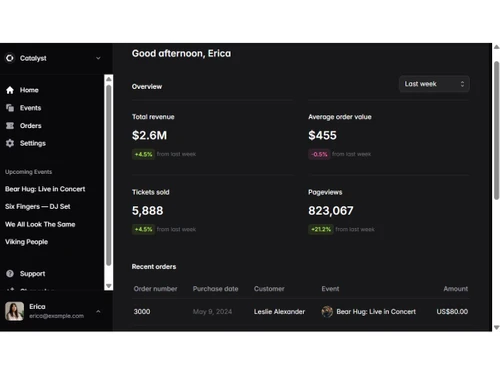Click the Order number column header
The image size is (500, 375).
click(155, 289)
